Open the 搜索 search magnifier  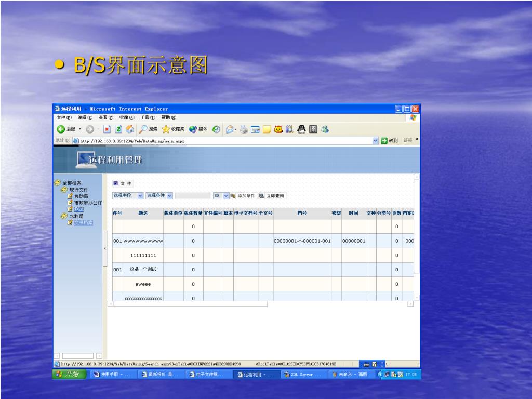click(x=148, y=129)
